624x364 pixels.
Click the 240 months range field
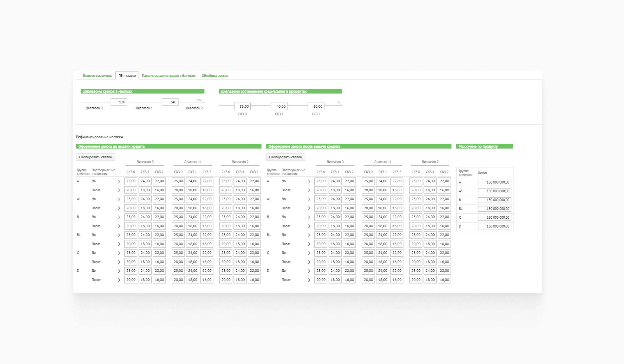(x=170, y=102)
